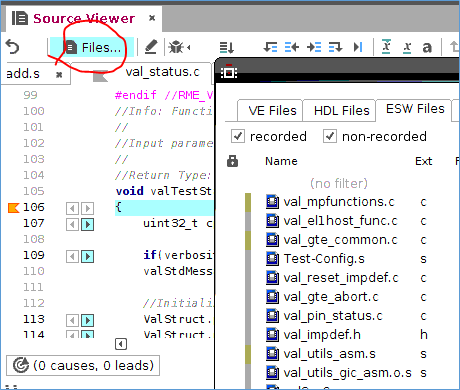Open the ESW Files tab
The height and width of the screenshot is (390, 460).
click(x=415, y=109)
